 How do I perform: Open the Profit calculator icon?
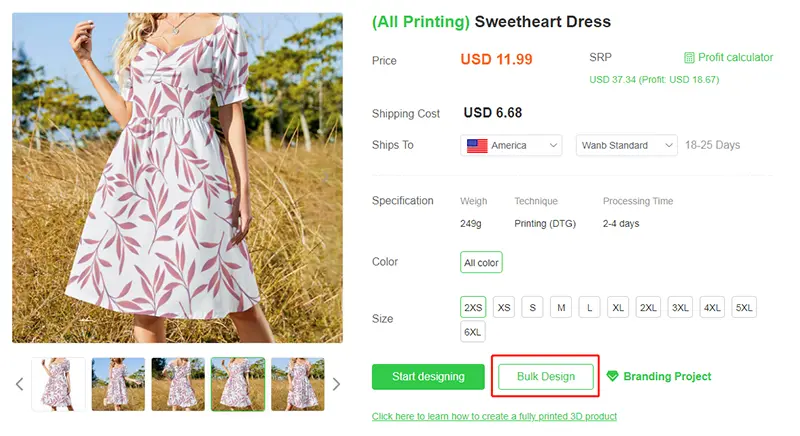tap(689, 58)
